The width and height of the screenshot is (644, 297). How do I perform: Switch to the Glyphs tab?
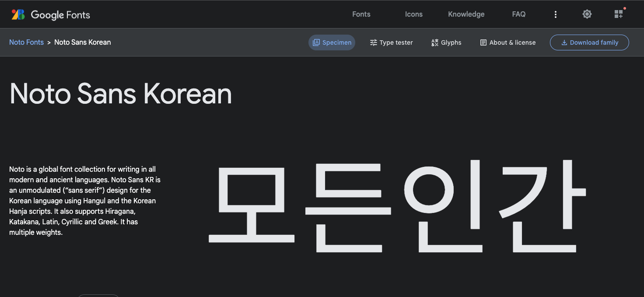446,42
